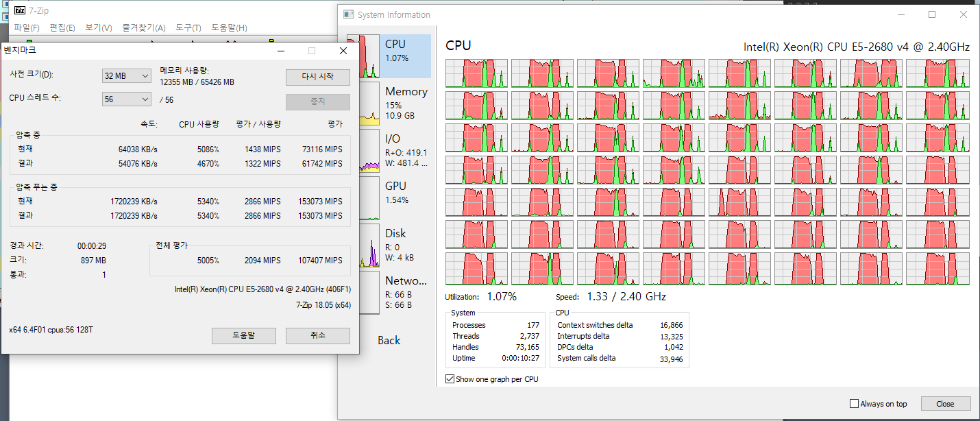
Task: Click the 도움말 button in benchmark dialog
Action: tap(243, 336)
